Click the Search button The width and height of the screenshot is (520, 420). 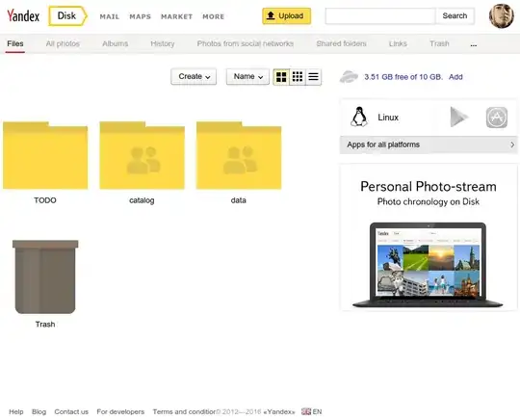tap(455, 16)
